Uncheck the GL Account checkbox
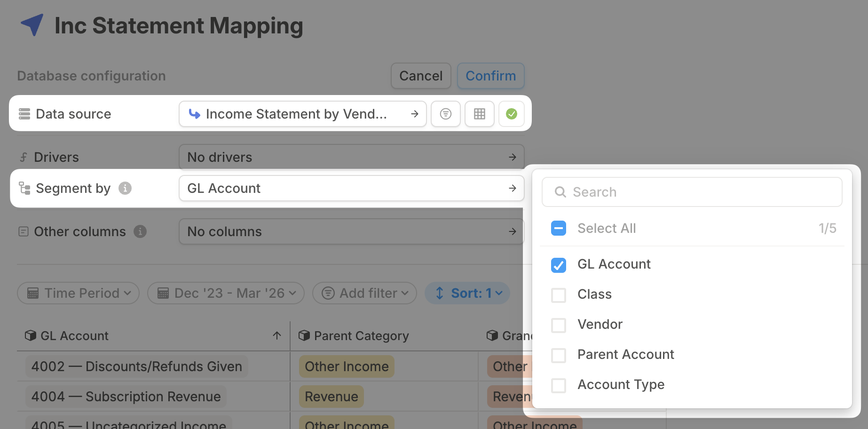 pos(559,265)
